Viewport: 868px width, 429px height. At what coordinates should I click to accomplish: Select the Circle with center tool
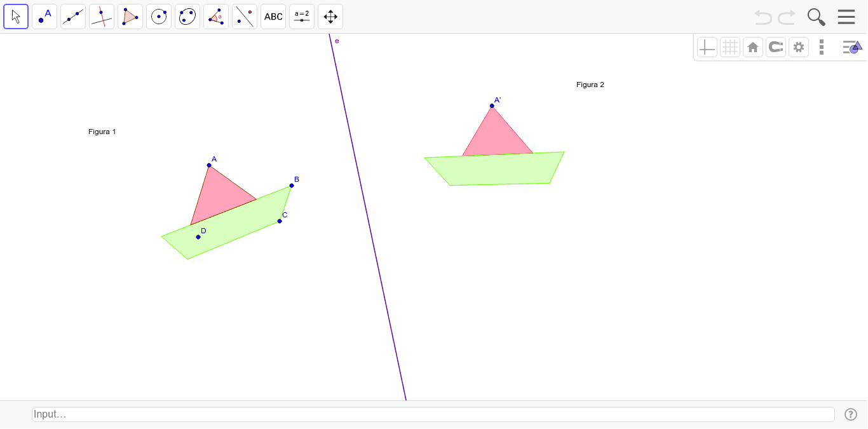pyautogui.click(x=159, y=17)
